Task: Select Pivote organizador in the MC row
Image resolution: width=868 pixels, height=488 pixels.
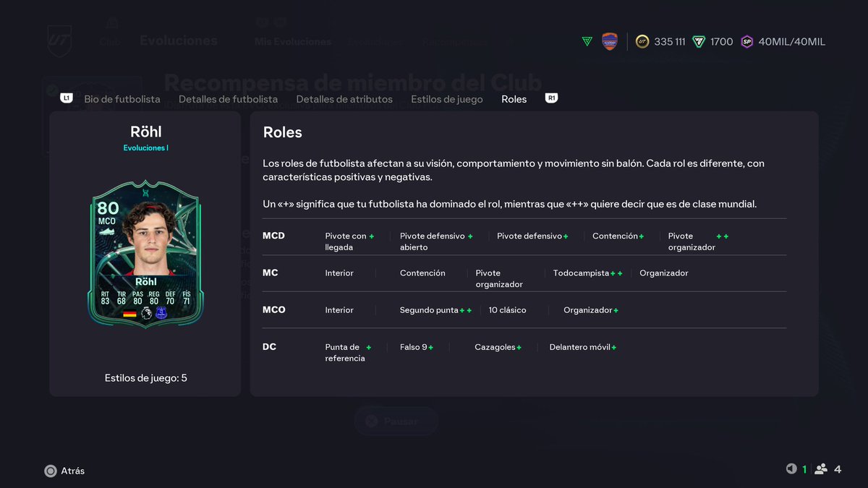Action: (499, 278)
